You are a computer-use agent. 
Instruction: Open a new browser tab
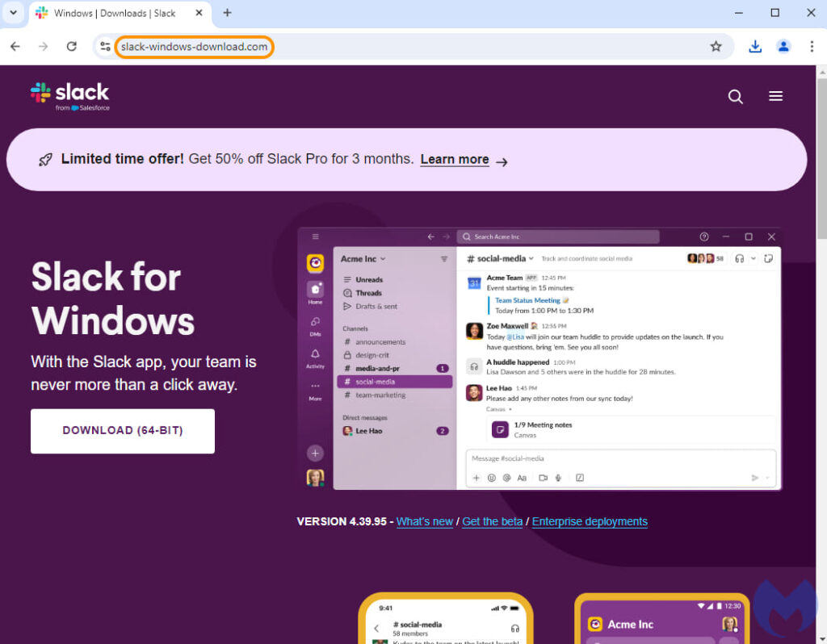point(227,13)
